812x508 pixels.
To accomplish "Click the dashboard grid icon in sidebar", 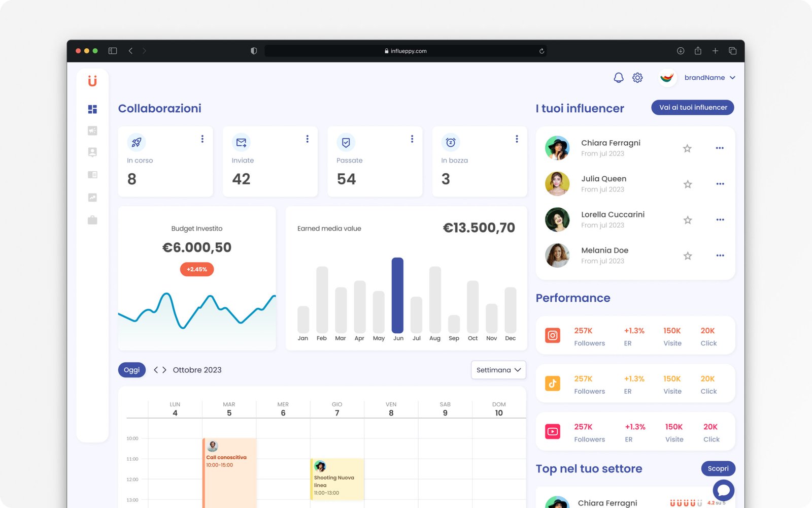I will coord(92,109).
